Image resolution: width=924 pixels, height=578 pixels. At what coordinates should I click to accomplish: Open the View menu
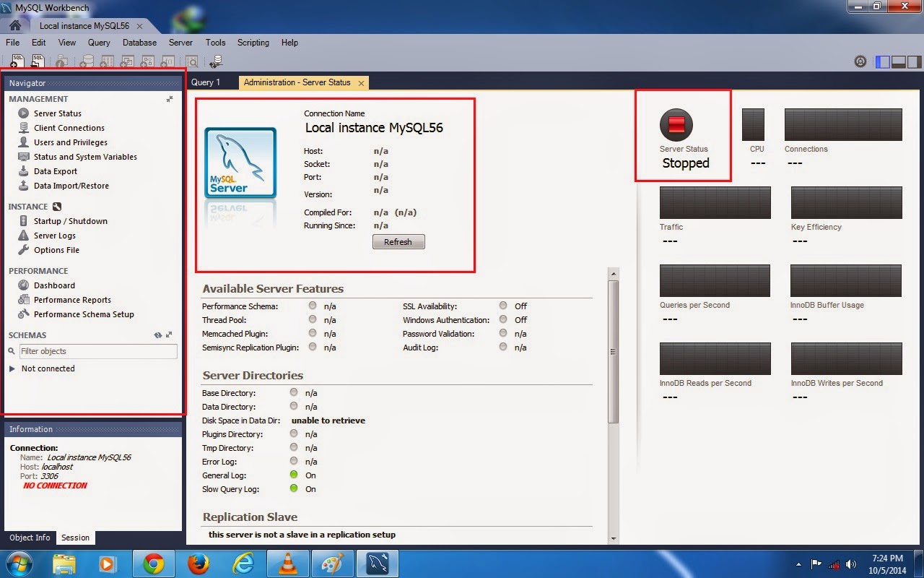(67, 43)
